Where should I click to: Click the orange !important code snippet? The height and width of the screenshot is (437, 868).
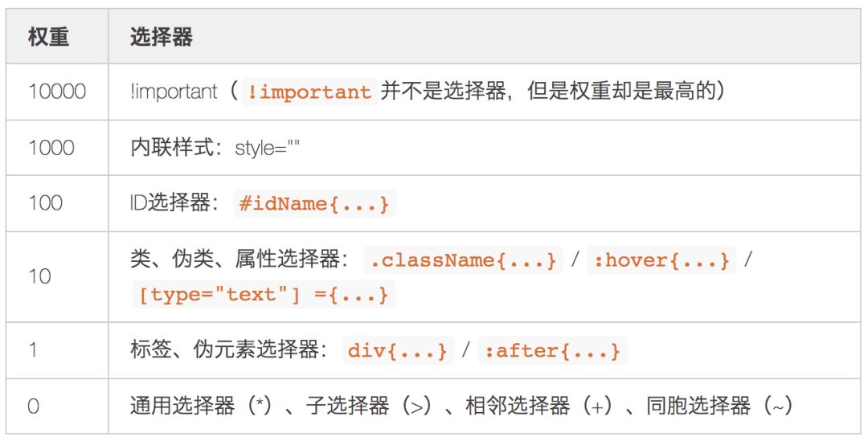click(309, 92)
